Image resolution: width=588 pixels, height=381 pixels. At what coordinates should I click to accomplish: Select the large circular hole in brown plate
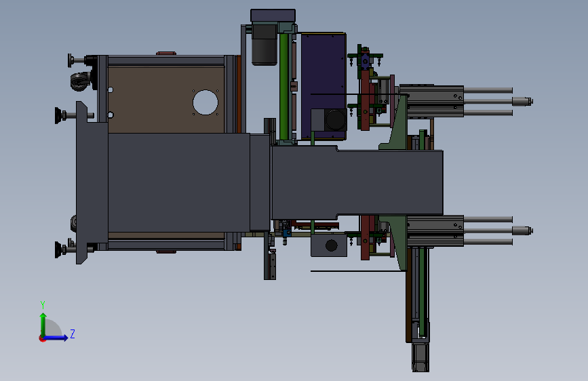click(205, 102)
